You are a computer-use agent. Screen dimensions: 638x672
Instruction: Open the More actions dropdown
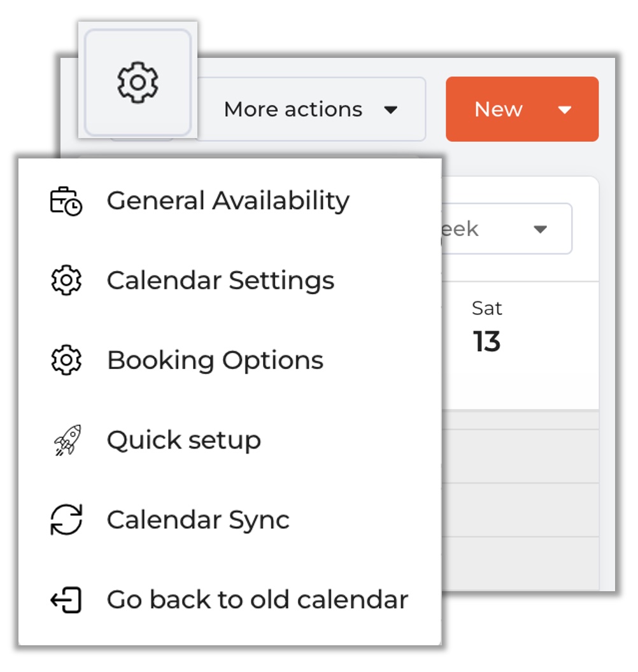(311, 109)
